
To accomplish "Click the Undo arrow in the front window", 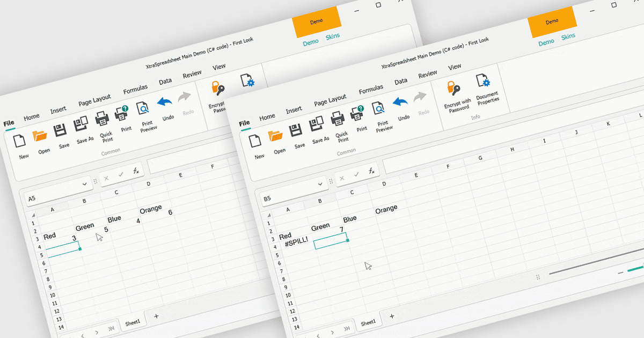I will pos(400,101).
